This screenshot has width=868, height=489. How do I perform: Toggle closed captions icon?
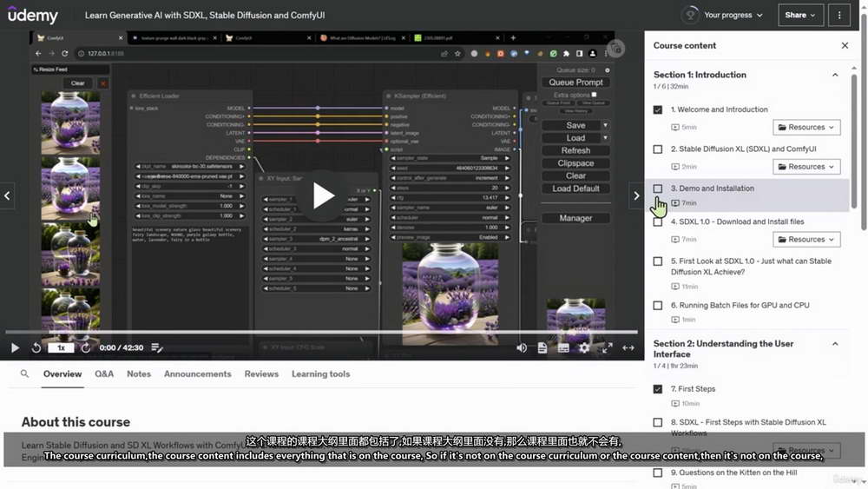(563, 347)
